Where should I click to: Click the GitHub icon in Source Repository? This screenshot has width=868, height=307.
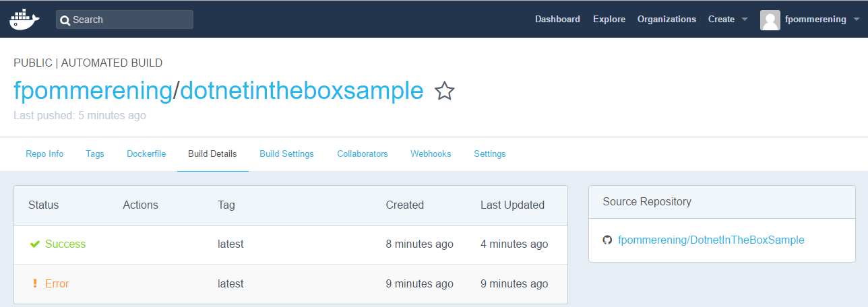[x=607, y=240]
